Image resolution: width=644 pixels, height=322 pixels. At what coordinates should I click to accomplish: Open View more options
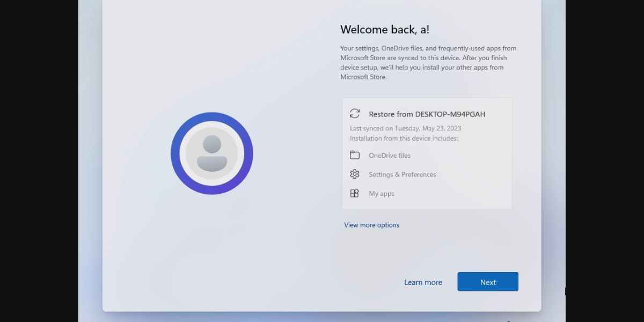[x=371, y=225]
